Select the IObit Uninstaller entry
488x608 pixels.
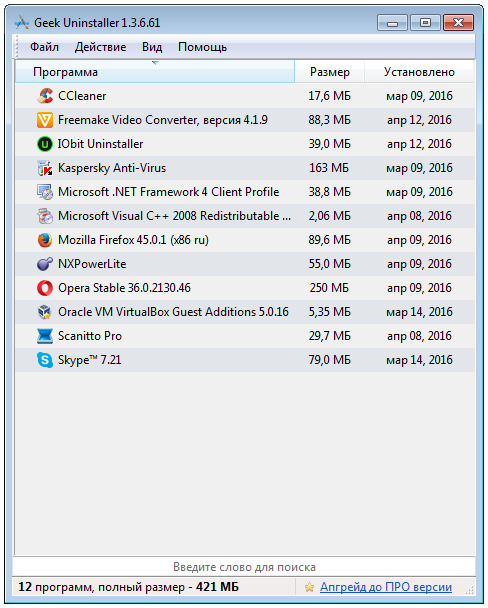coord(100,144)
